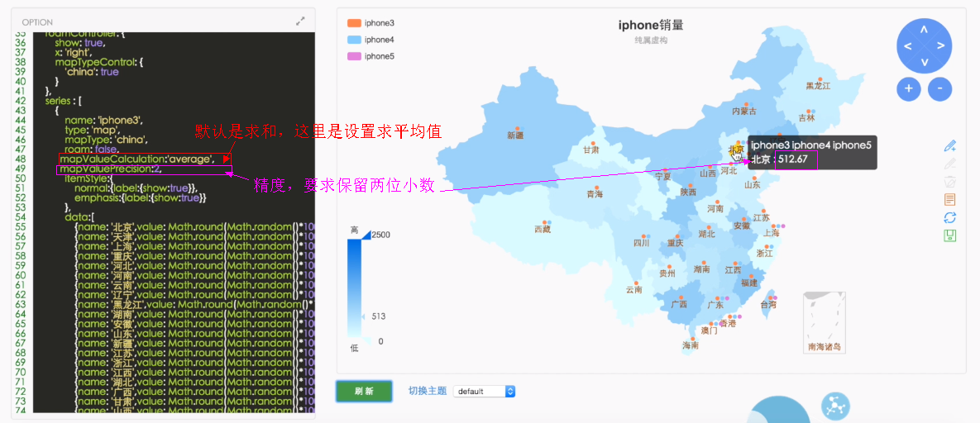Pan the map down with the roam arrow
Screen dimensions: 980x423
[x=924, y=62]
